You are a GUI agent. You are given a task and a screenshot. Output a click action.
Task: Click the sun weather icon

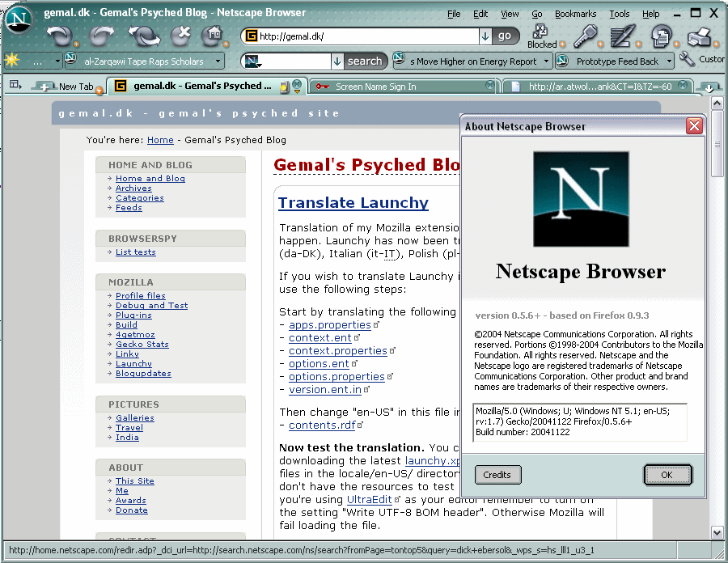[x=11, y=61]
